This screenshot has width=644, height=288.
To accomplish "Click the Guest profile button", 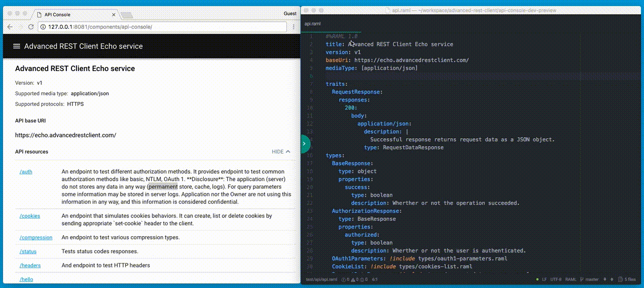I will pyautogui.click(x=290, y=14).
